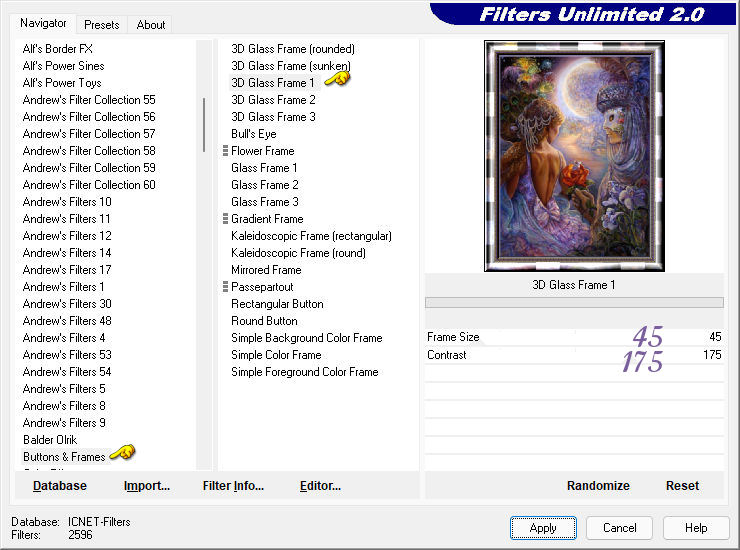740x550 pixels.
Task: Reset the filter parameters
Action: point(682,486)
